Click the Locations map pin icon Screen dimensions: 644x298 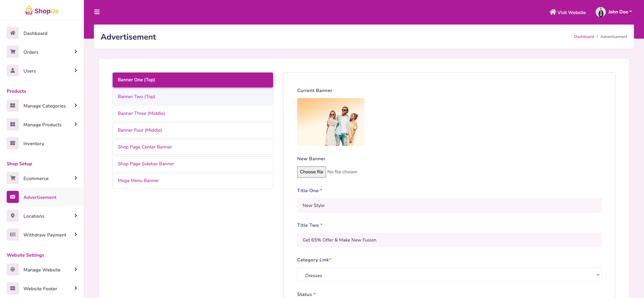(x=13, y=216)
